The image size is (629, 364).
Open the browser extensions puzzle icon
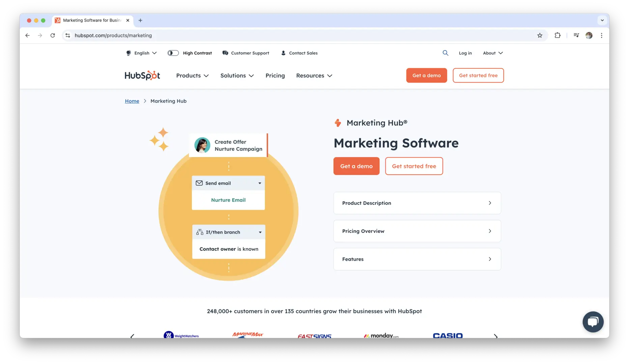pos(557,35)
